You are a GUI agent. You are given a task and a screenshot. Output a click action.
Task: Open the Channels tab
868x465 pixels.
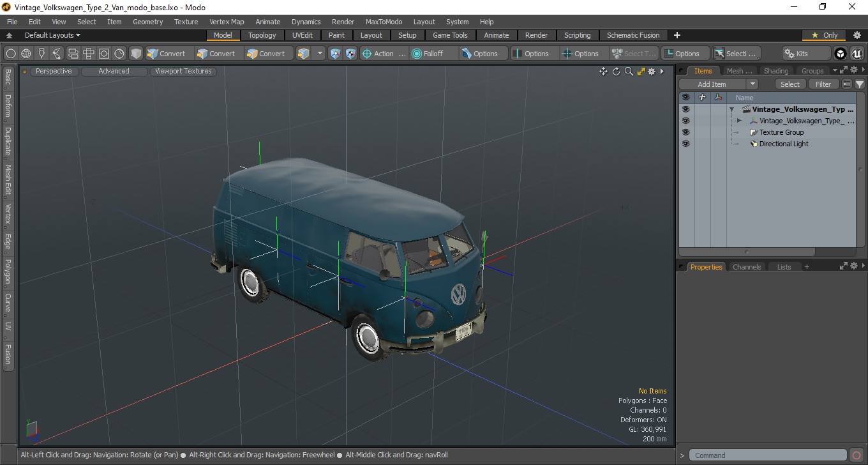tap(747, 267)
